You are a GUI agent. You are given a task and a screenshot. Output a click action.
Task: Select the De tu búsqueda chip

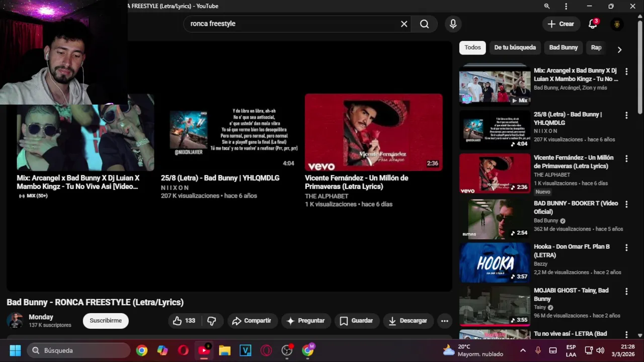tap(515, 47)
